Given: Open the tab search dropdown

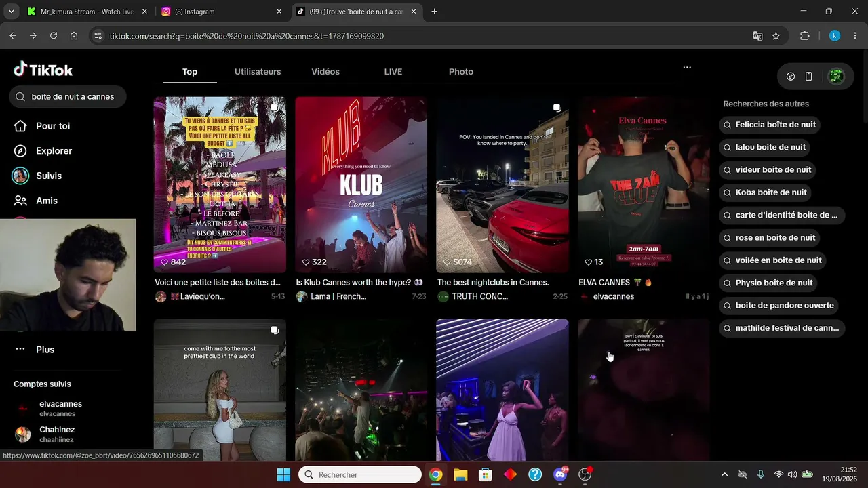Looking at the screenshot, I should point(11,12).
